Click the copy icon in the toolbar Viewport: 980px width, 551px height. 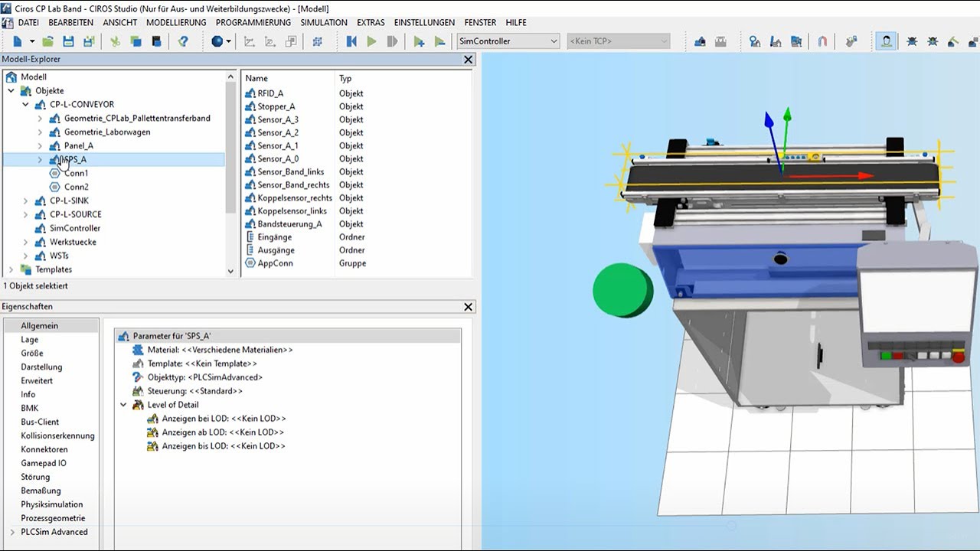click(x=136, y=41)
